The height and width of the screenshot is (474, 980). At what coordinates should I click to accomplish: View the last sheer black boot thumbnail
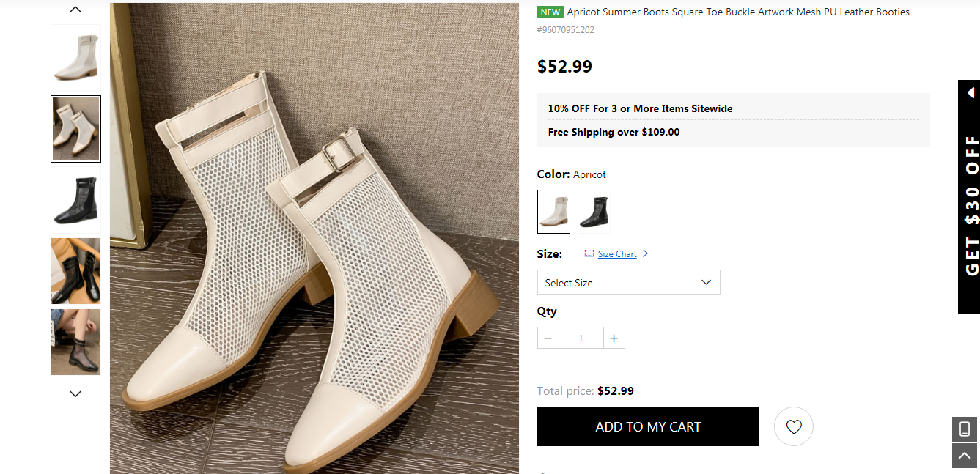[75, 342]
